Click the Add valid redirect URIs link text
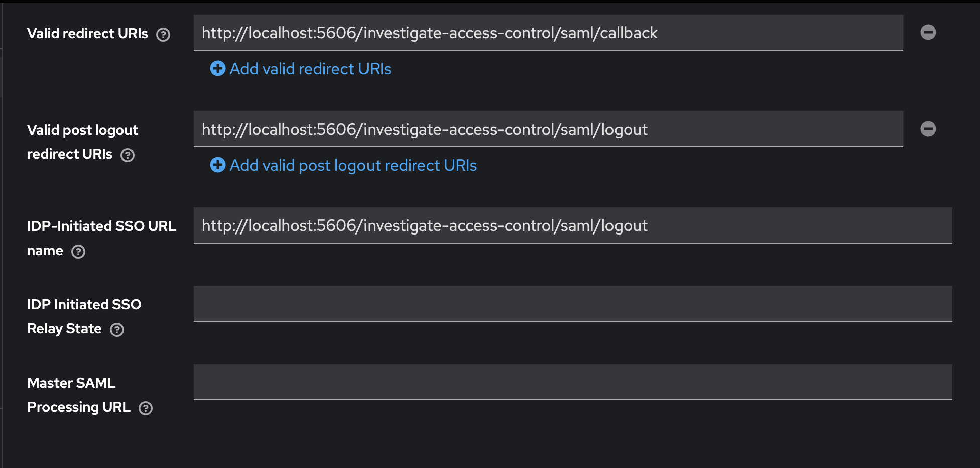The width and height of the screenshot is (980, 468). coord(310,69)
